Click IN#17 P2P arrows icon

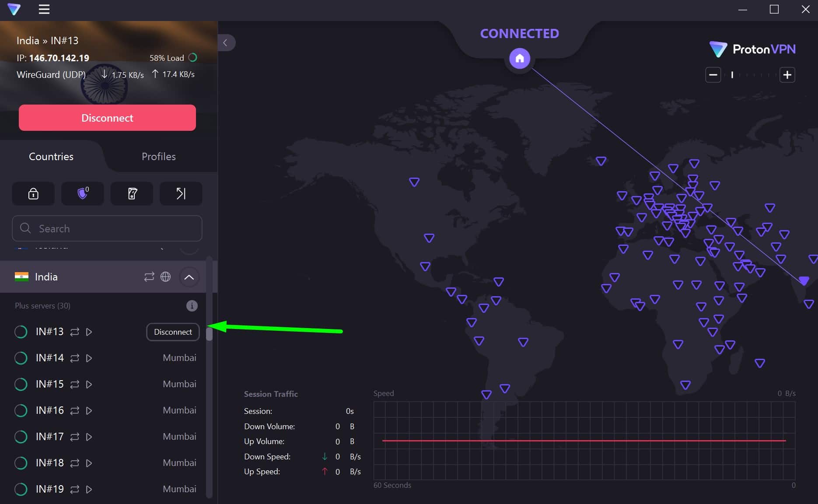[75, 437]
